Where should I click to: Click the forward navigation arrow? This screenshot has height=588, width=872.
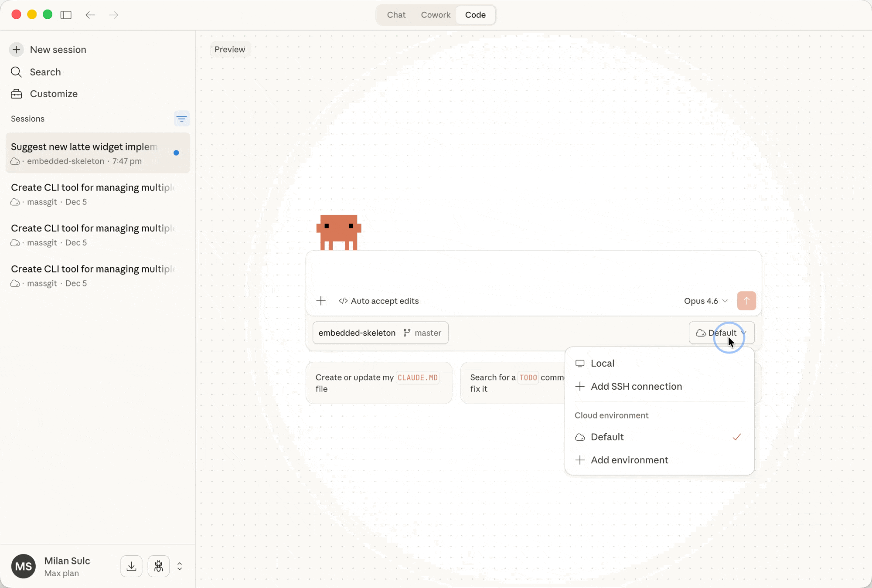(x=113, y=15)
